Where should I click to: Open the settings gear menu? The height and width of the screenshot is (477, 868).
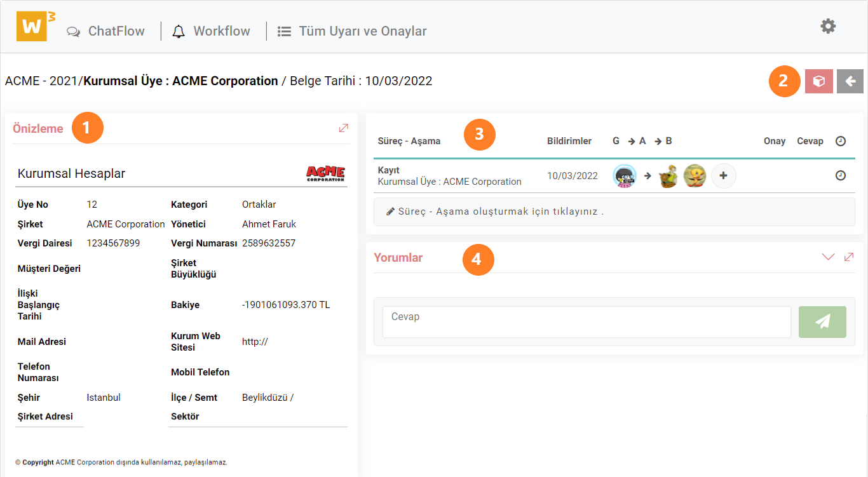828,27
